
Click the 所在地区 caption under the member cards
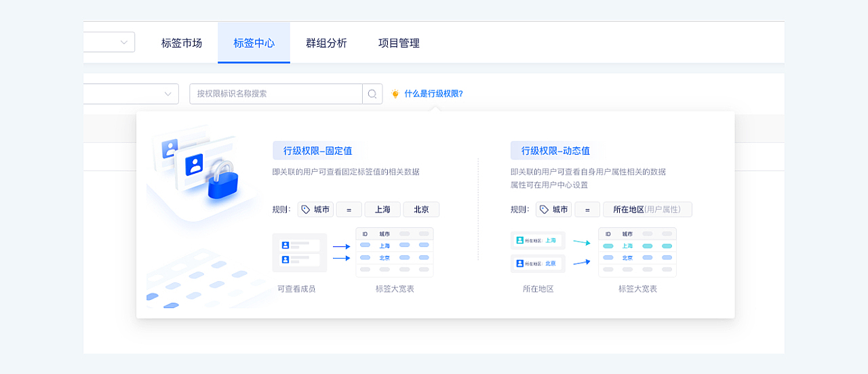[x=538, y=289]
